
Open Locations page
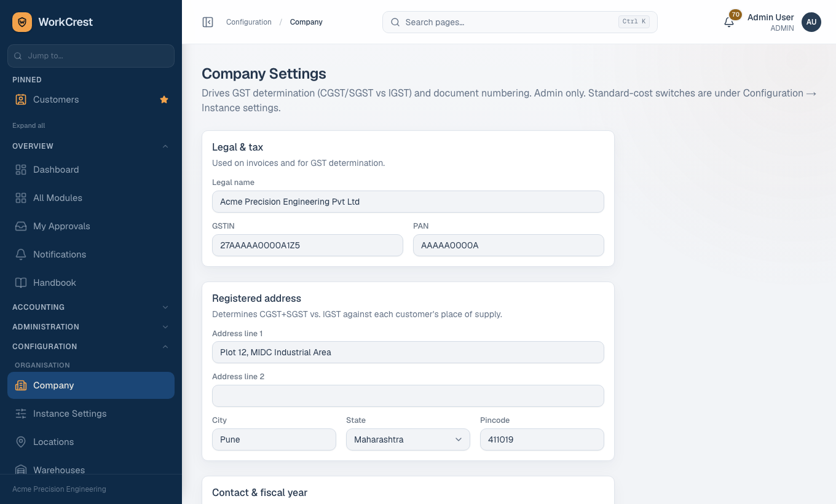coord(91,442)
